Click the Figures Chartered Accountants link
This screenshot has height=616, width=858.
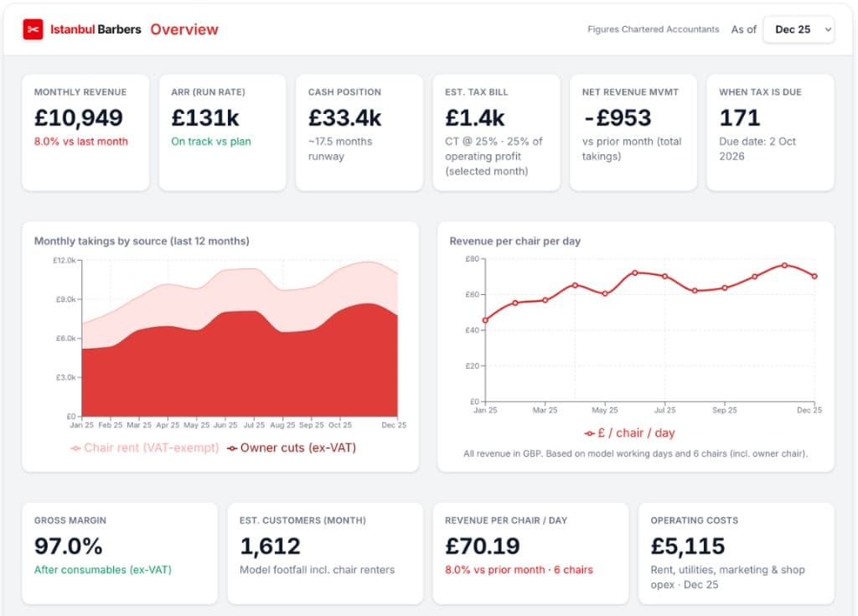click(653, 28)
